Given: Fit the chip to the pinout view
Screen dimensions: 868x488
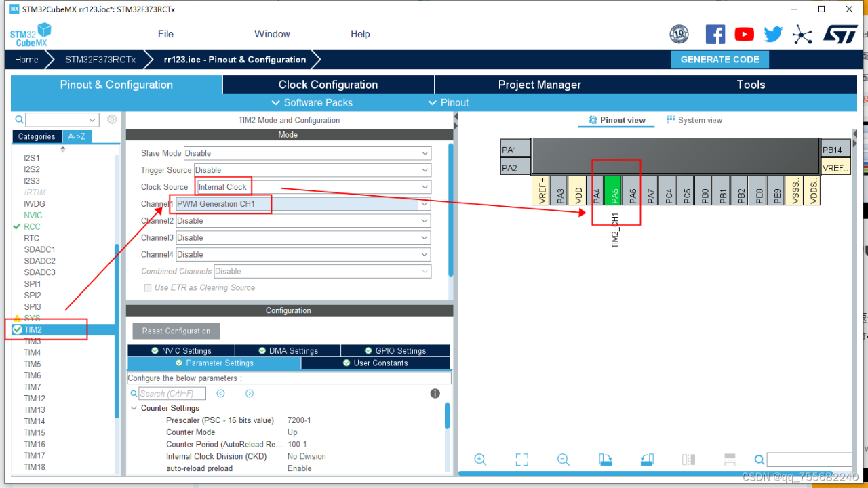Looking at the screenshot, I should point(521,460).
